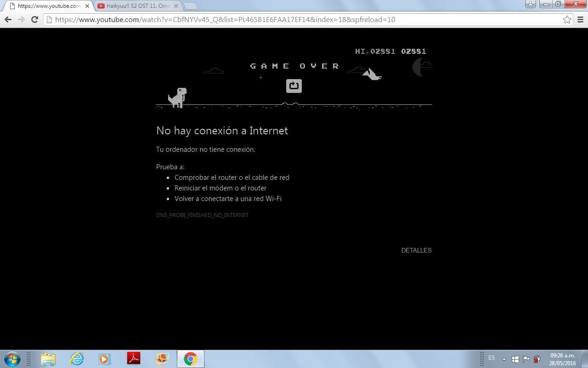Open the DETALLES link
Viewport: 588px width, 368px height.
click(x=416, y=250)
